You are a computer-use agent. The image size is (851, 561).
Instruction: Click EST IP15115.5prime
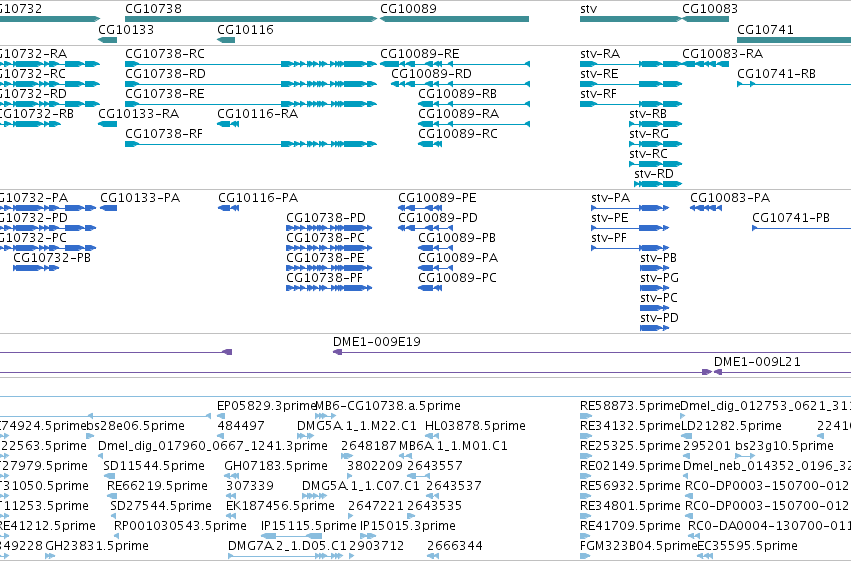[x=291, y=536]
